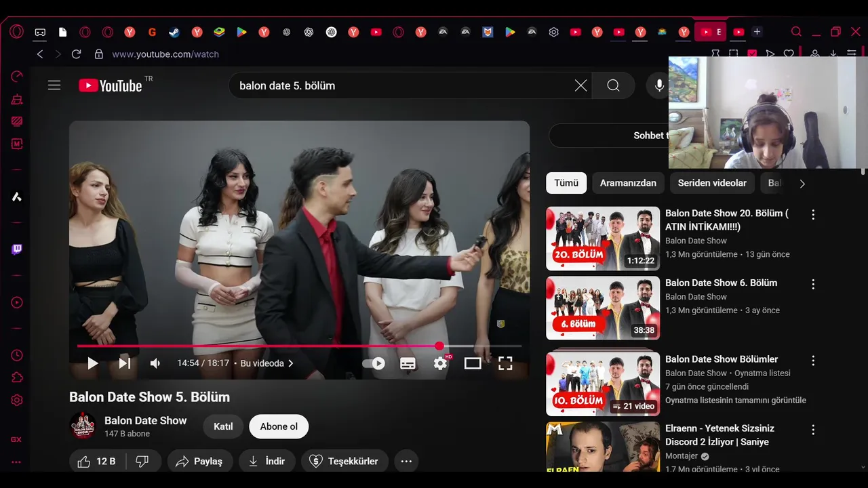This screenshot has width=868, height=488.
Task: Open options for Balon Date Show Bölümler playlist
Action: [x=813, y=361]
